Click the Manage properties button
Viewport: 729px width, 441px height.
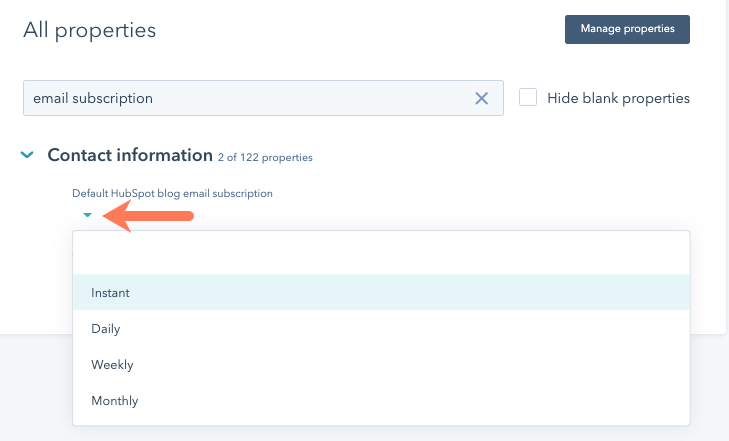click(627, 29)
